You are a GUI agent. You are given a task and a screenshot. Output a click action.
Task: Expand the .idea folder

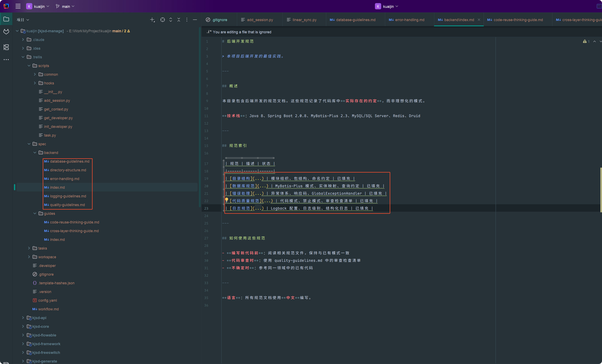coord(23,48)
